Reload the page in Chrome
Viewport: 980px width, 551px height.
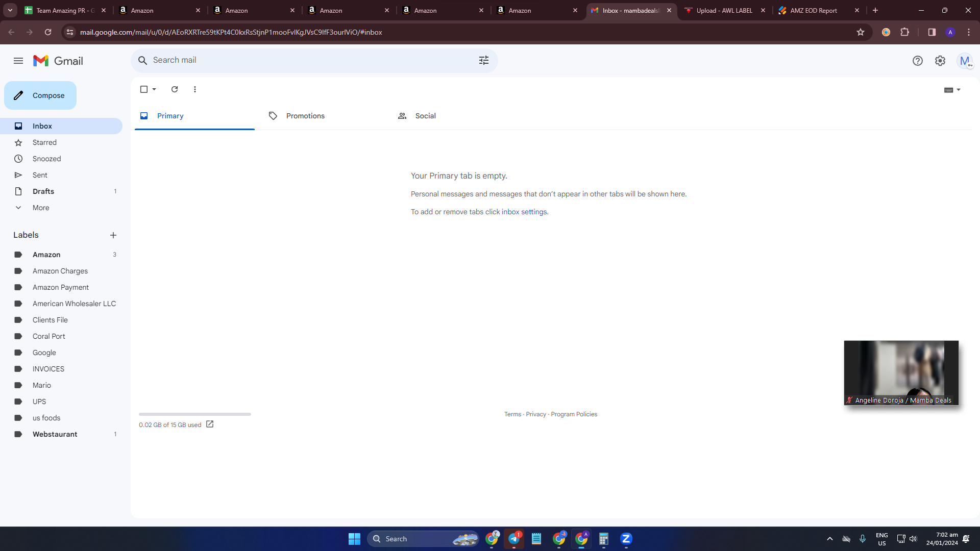pos(48,32)
